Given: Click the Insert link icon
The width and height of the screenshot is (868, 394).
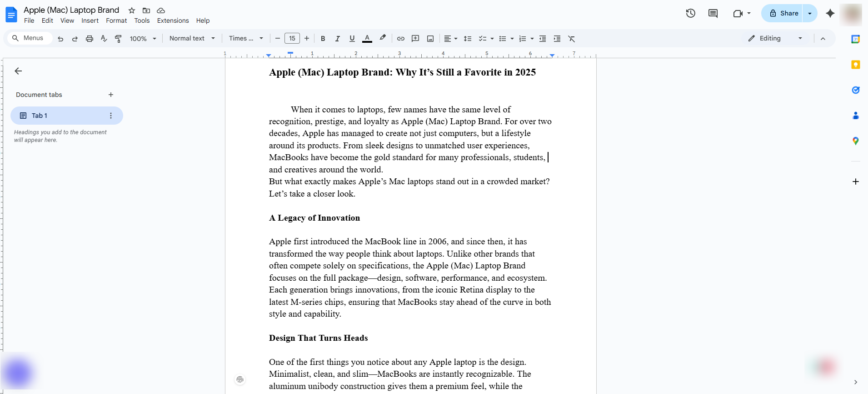Looking at the screenshot, I should (400, 39).
